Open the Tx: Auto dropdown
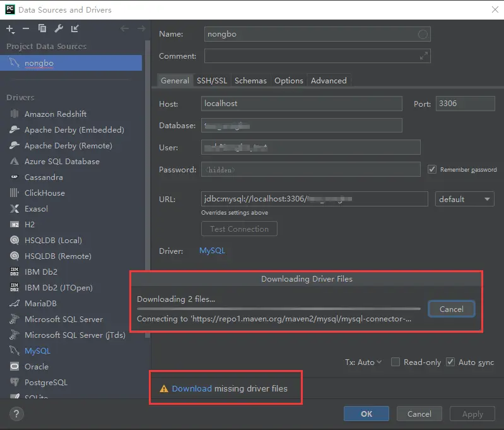The width and height of the screenshot is (504, 430). point(363,362)
